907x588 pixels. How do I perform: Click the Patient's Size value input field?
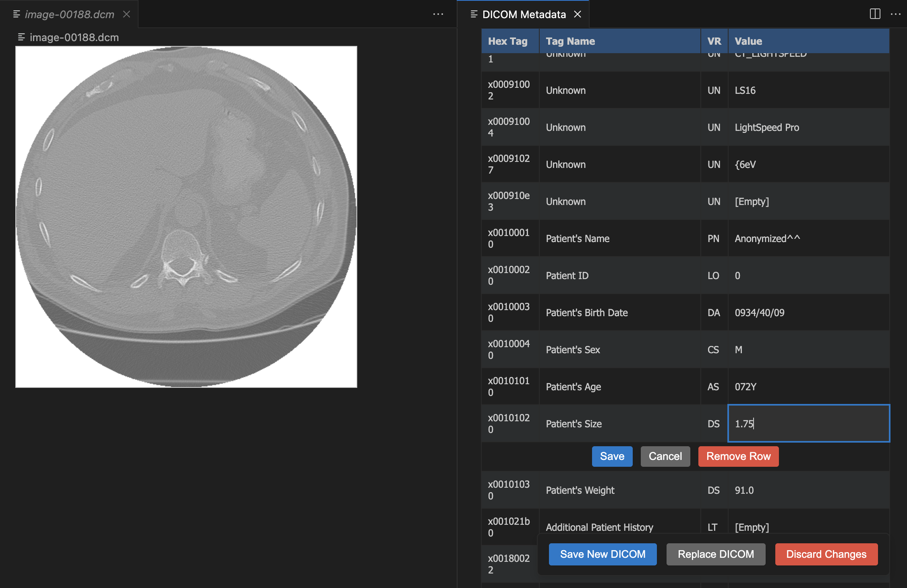808,424
